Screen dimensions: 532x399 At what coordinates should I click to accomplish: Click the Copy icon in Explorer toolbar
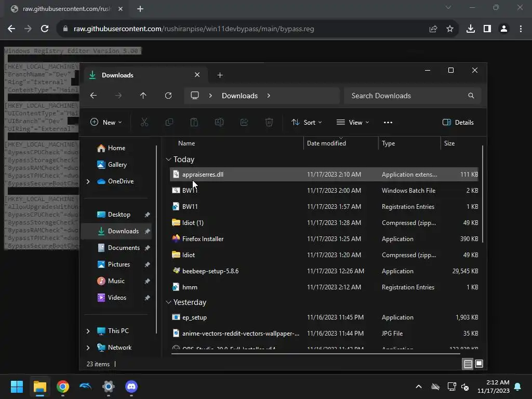pyautogui.click(x=169, y=123)
